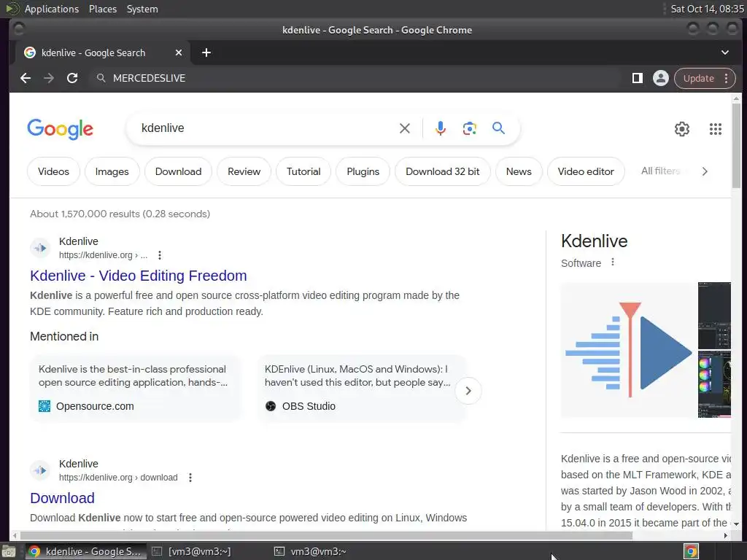Go back to the previous page
747x560 pixels.
click(x=26, y=78)
